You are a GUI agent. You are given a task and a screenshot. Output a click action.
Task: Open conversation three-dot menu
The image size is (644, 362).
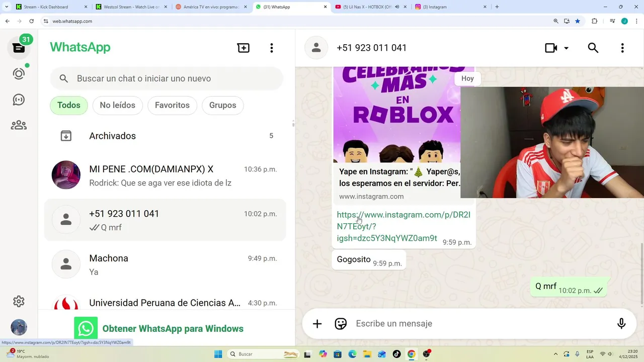[622, 48]
